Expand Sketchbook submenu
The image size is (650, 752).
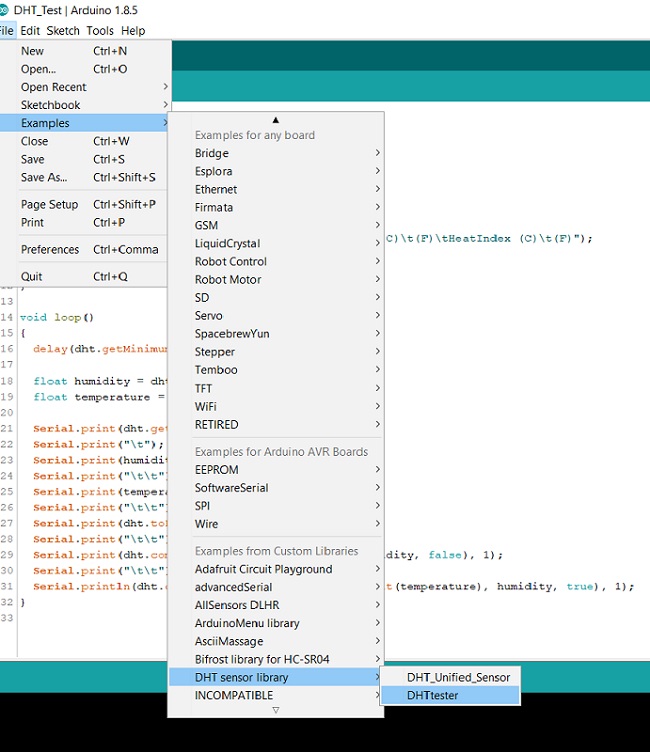84,105
